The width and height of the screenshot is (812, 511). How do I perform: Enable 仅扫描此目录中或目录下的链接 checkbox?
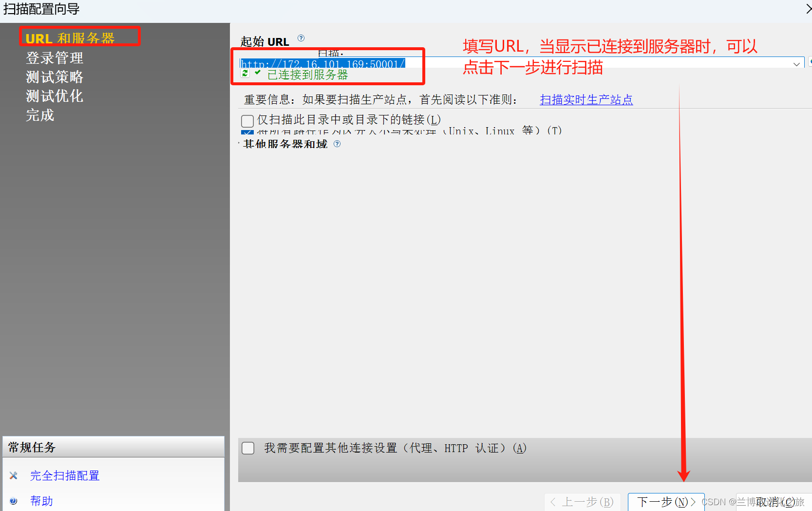pos(247,121)
